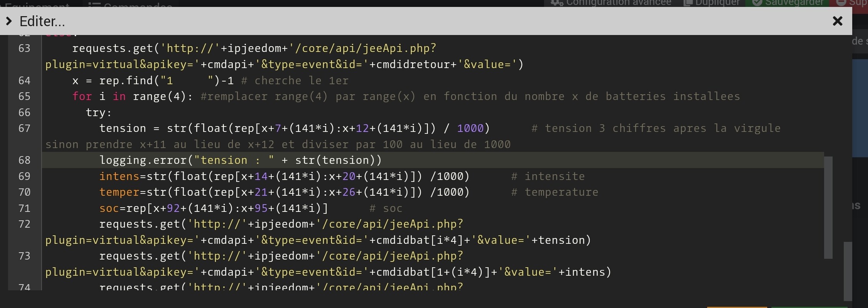
Task: Click Sauvegarder in the background page
Action: 788,3
